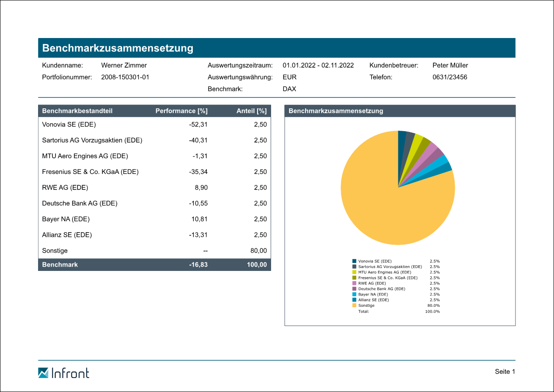Select the Vonovia SE (EDE) row

[69, 125]
